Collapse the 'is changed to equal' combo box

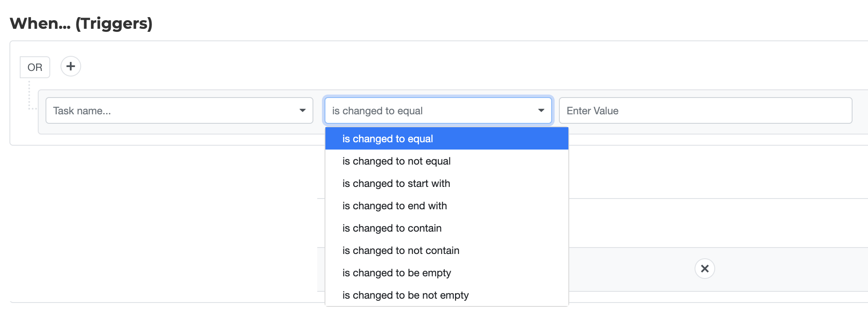point(429,111)
